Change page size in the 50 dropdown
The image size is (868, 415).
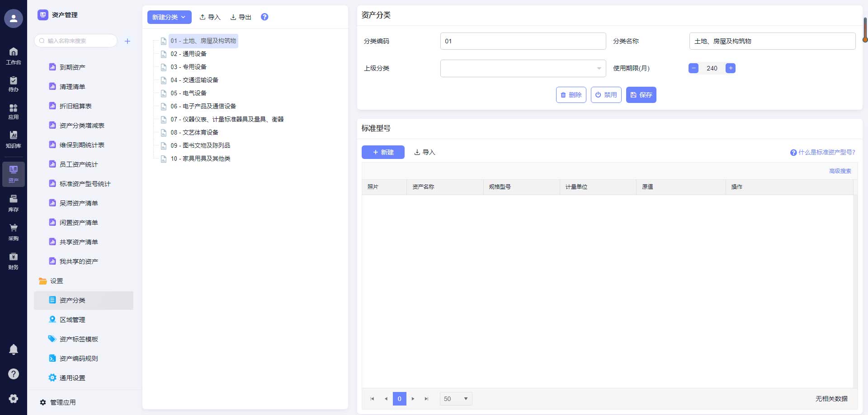456,399
